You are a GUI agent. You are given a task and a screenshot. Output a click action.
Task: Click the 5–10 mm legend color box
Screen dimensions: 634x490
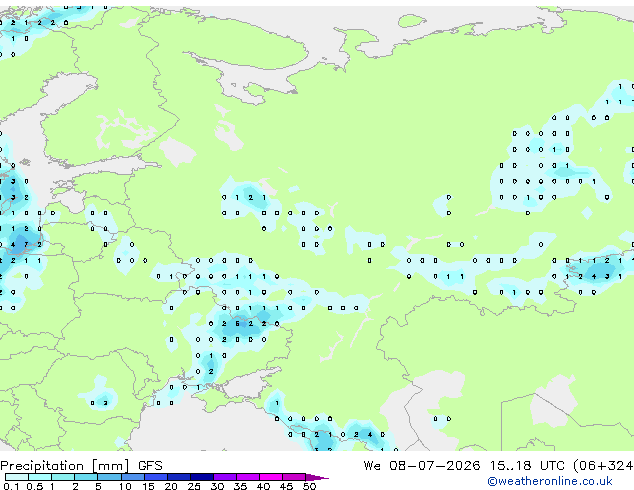pos(110,477)
